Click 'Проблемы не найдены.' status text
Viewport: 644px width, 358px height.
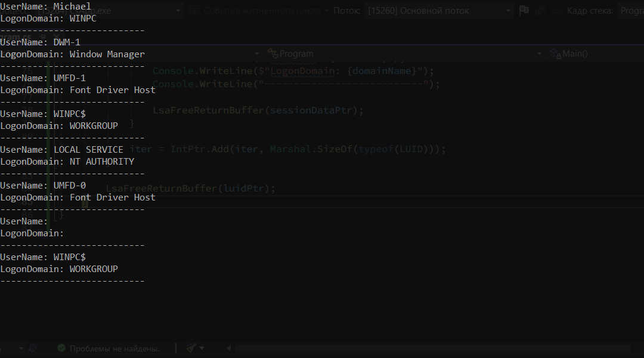point(114,348)
